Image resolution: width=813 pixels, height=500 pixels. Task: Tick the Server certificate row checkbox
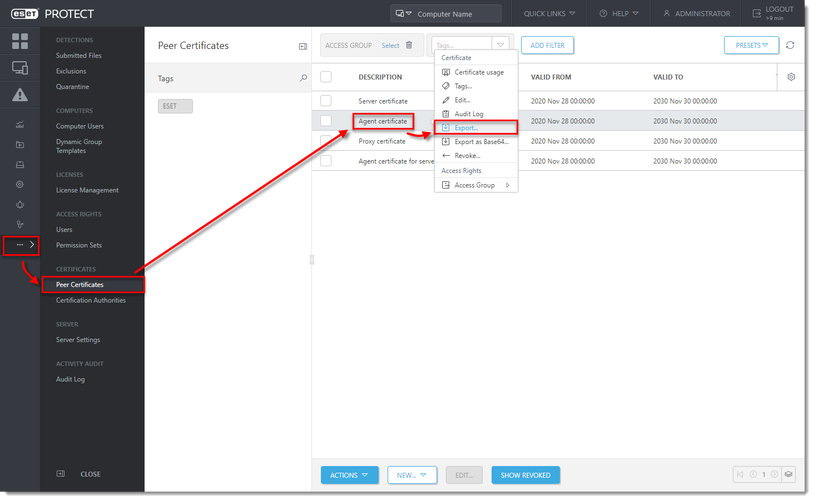[x=326, y=101]
